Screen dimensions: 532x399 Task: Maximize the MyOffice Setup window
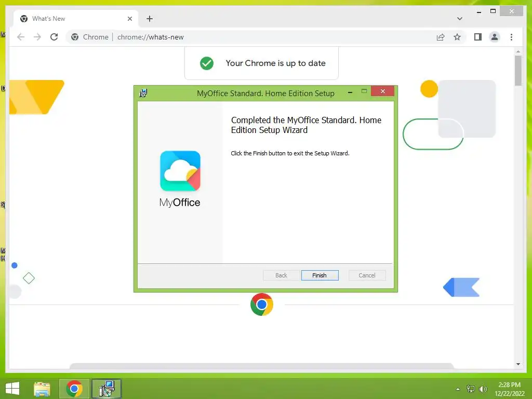364,91
